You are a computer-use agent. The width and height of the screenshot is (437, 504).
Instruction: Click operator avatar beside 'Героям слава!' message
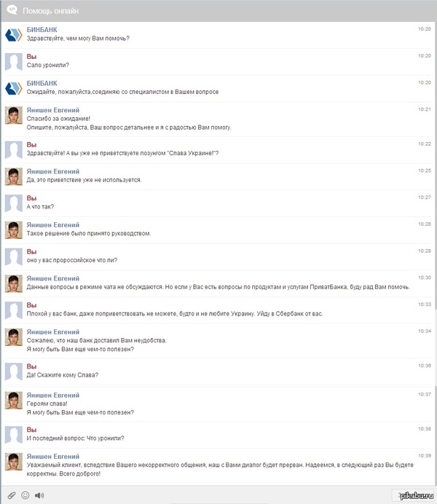pos(14,400)
